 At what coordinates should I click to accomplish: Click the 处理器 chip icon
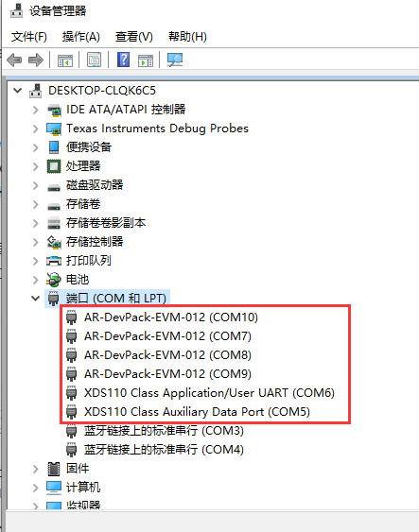(x=54, y=166)
